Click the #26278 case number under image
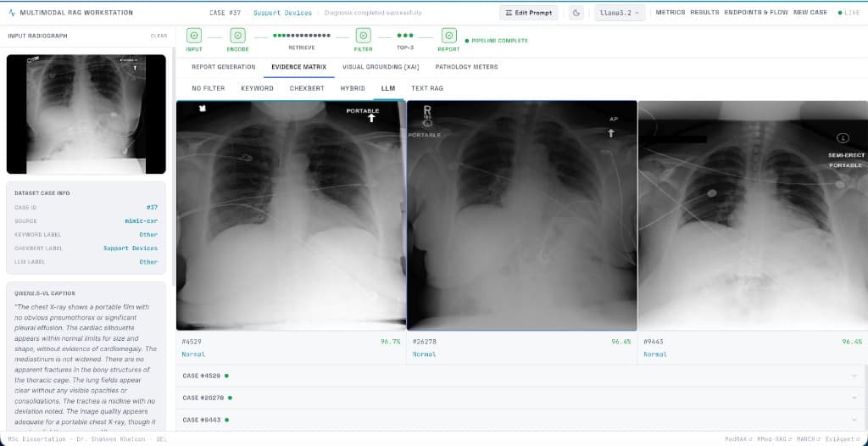 tap(424, 342)
